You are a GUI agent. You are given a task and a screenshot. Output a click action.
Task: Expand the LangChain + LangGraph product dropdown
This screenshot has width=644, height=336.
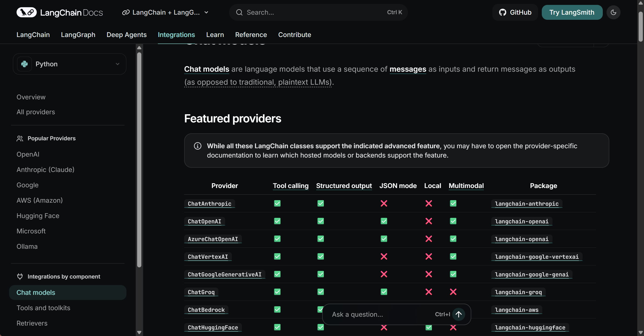pyautogui.click(x=165, y=12)
